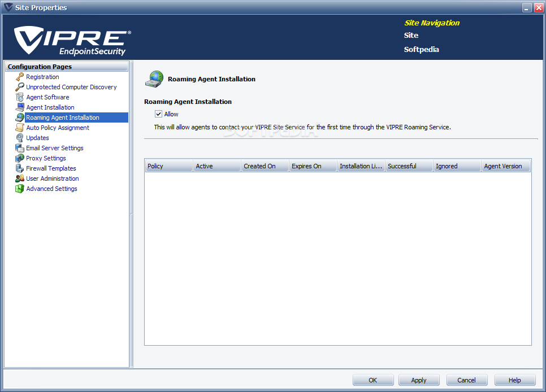Open User Administration page
The width and height of the screenshot is (546, 392).
click(x=53, y=178)
